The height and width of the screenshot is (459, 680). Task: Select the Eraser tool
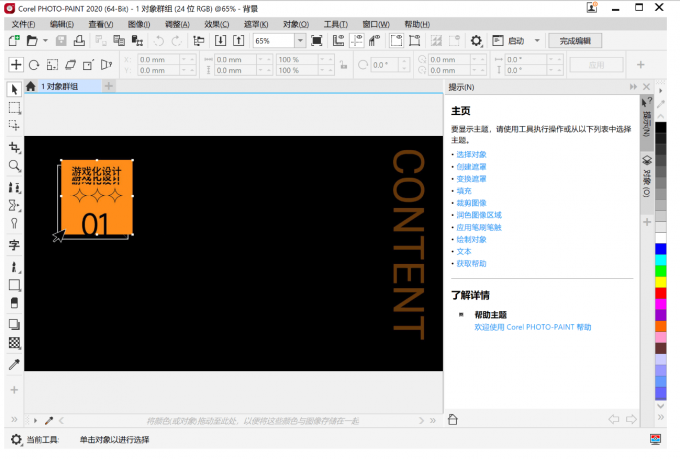coord(14,303)
